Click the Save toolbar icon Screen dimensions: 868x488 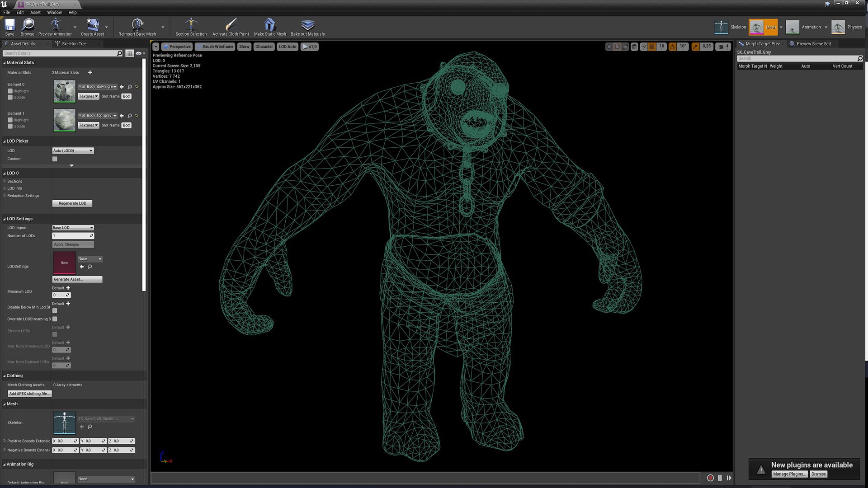coord(9,27)
